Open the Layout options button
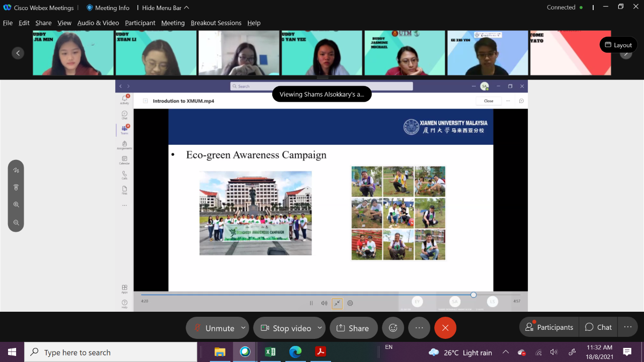644x362 pixels. pyautogui.click(x=618, y=45)
